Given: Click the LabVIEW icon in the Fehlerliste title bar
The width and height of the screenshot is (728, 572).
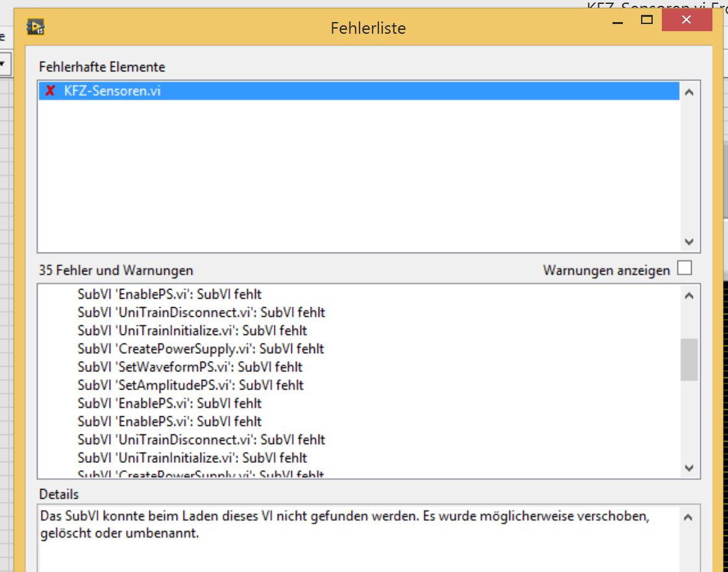Looking at the screenshot, I should (35, 27).
